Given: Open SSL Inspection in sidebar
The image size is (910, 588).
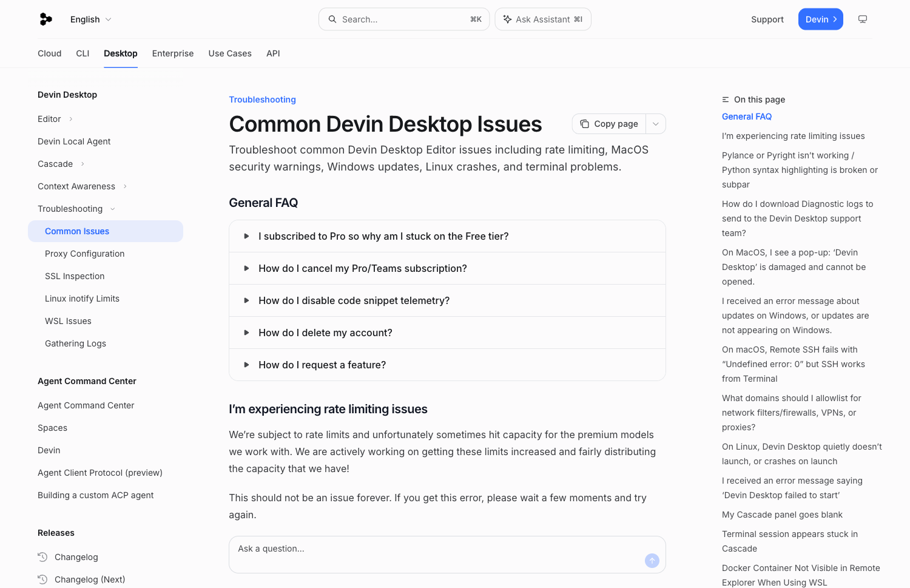Looking at the screenshot, I should pos(75,276).
